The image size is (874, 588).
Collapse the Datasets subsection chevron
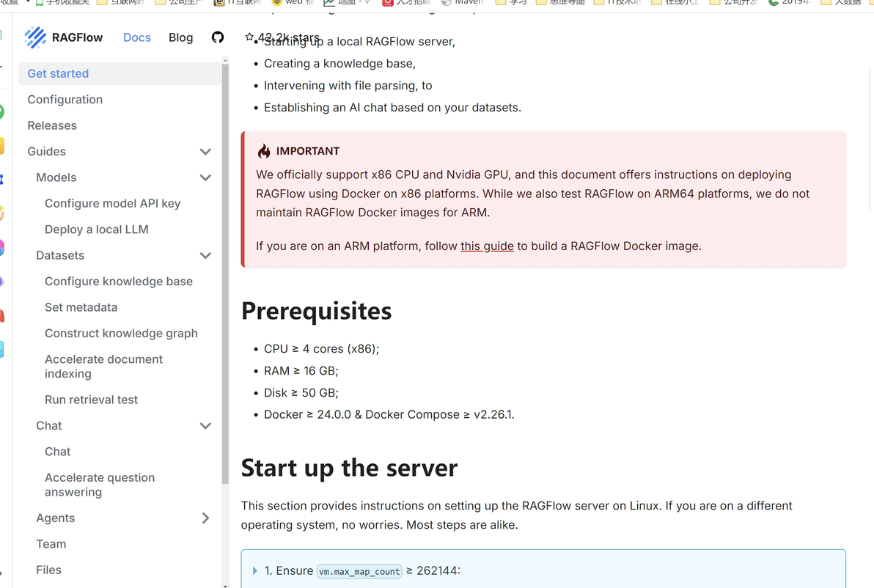[205, 256]
